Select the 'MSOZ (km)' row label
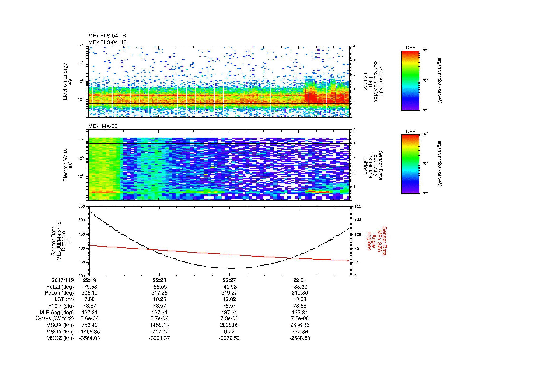The image size is (555, 392). point(60,338)
